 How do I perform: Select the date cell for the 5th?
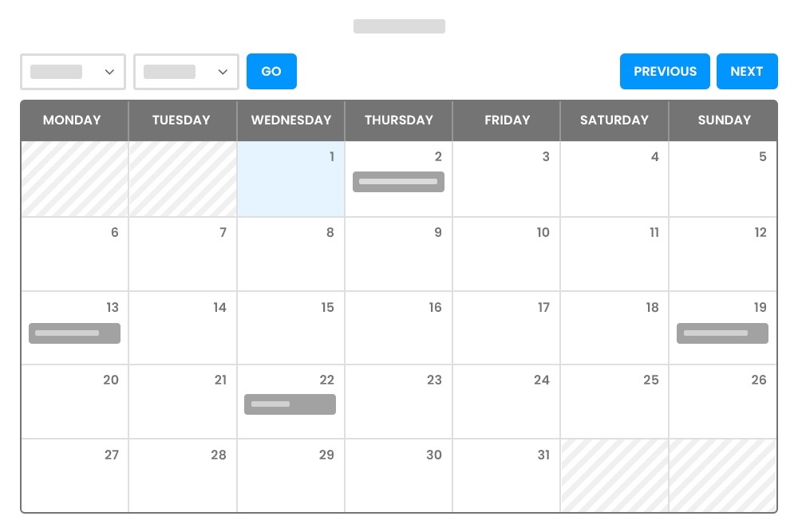[723, 179]
